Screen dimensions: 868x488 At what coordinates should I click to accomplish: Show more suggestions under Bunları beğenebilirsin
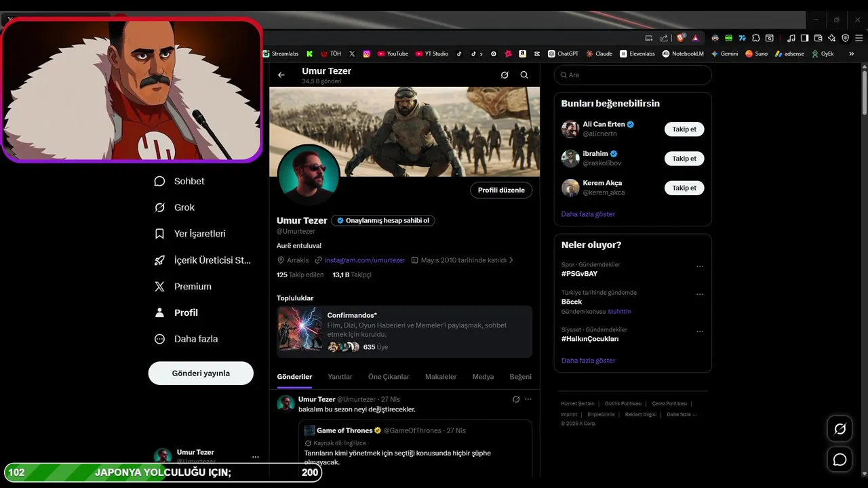(588, 214)
